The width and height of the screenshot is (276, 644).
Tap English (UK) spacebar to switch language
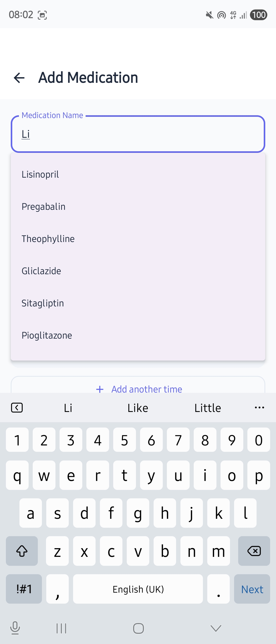tap(138, 589)
